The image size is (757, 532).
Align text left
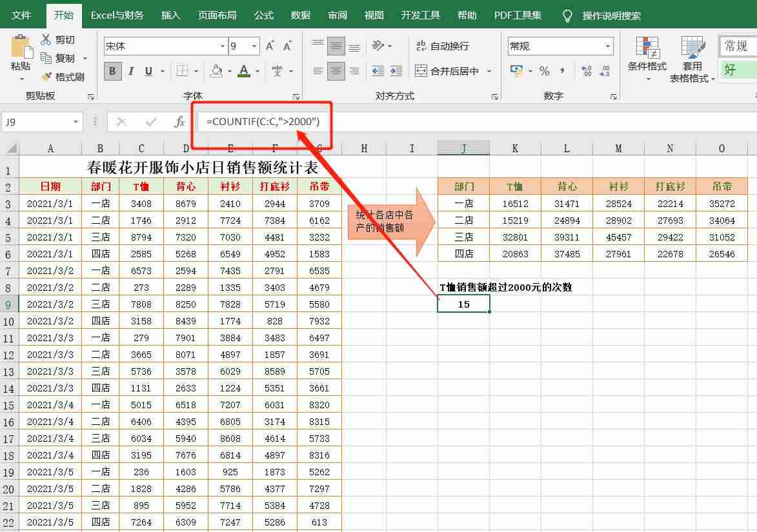[318, 71]
